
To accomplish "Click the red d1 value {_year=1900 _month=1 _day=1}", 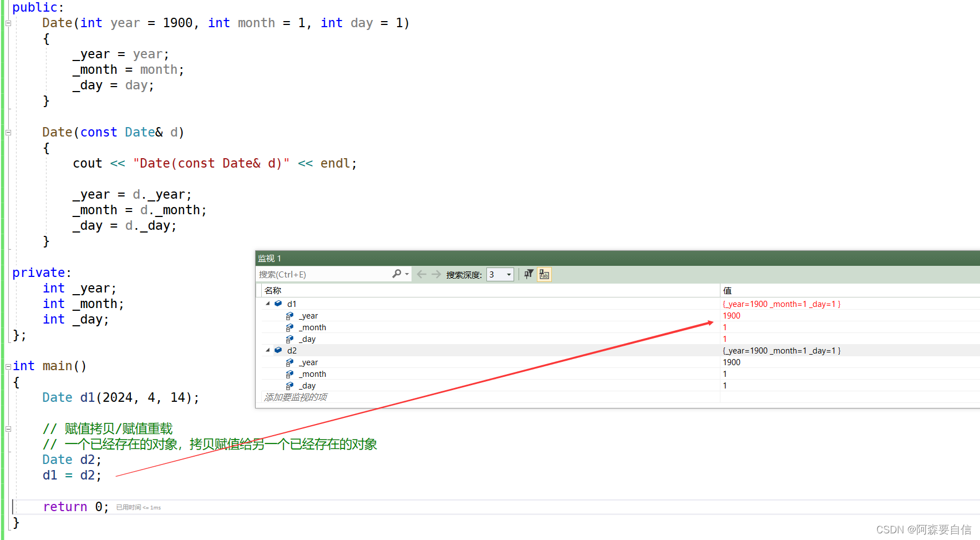I will point(781,304).
